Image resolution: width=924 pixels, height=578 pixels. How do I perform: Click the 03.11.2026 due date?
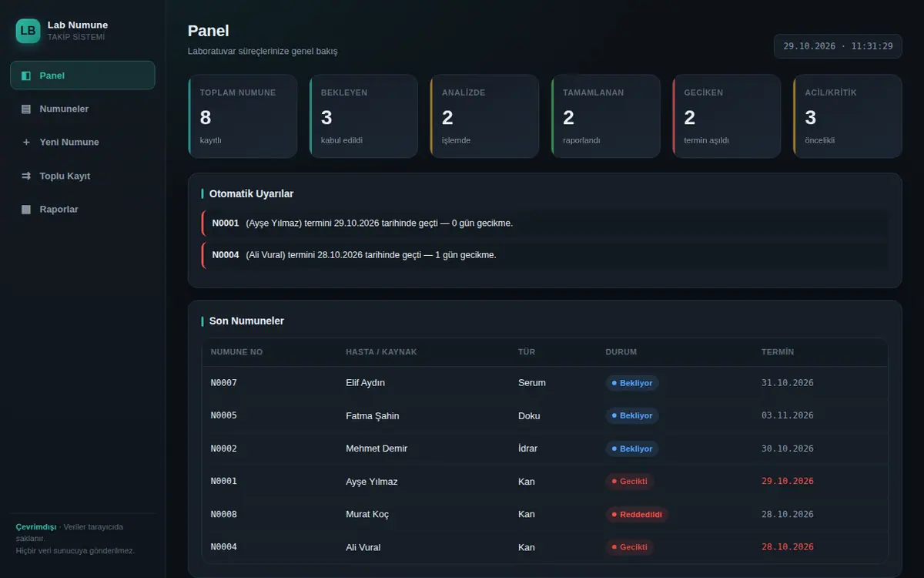point(788,416)
